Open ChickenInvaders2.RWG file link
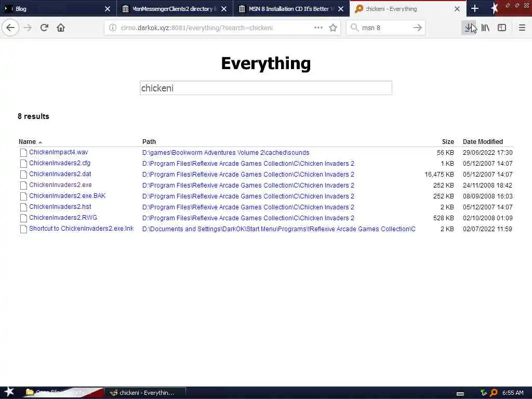532x399 pixels. point(63,218)
